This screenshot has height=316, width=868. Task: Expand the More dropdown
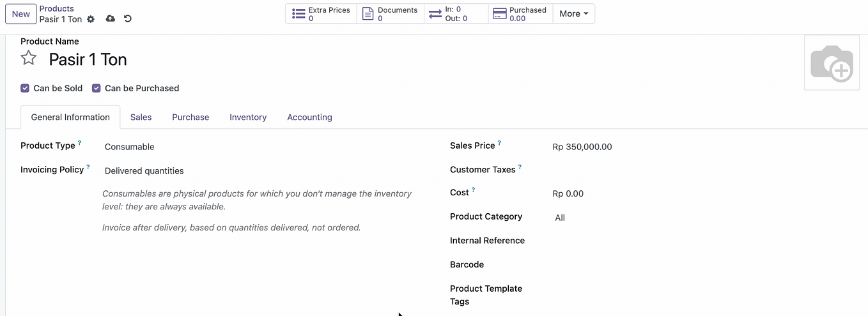pos(573,14)
